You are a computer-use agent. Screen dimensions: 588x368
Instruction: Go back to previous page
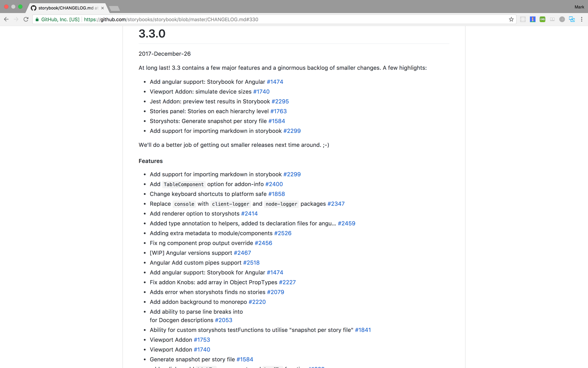click(x=6, y=19)
